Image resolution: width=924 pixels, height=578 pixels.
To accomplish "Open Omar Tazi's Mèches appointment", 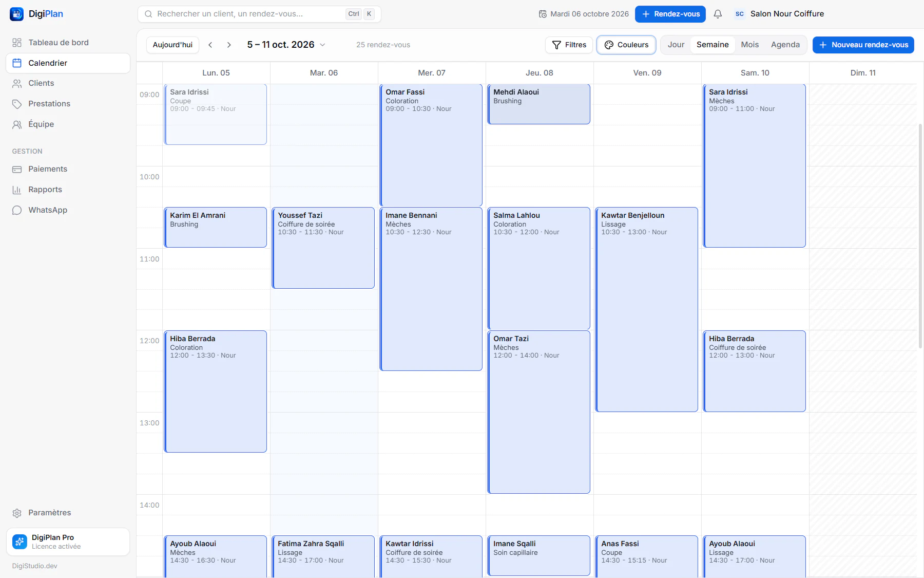I will [x=538, y=412].
